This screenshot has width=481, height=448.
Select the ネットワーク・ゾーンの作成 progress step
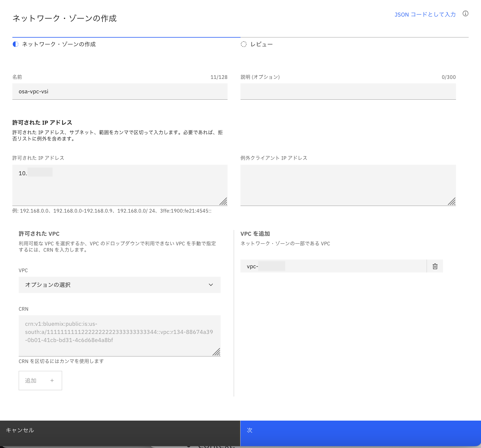tap(54, 44)
